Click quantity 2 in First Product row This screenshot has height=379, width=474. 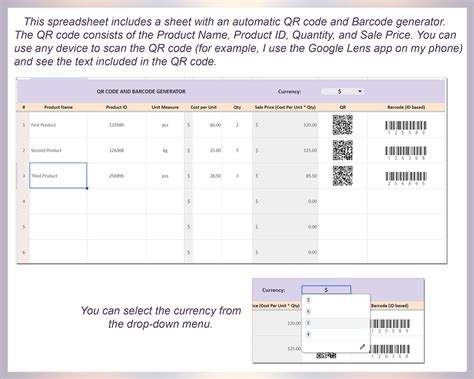point(237,125)
